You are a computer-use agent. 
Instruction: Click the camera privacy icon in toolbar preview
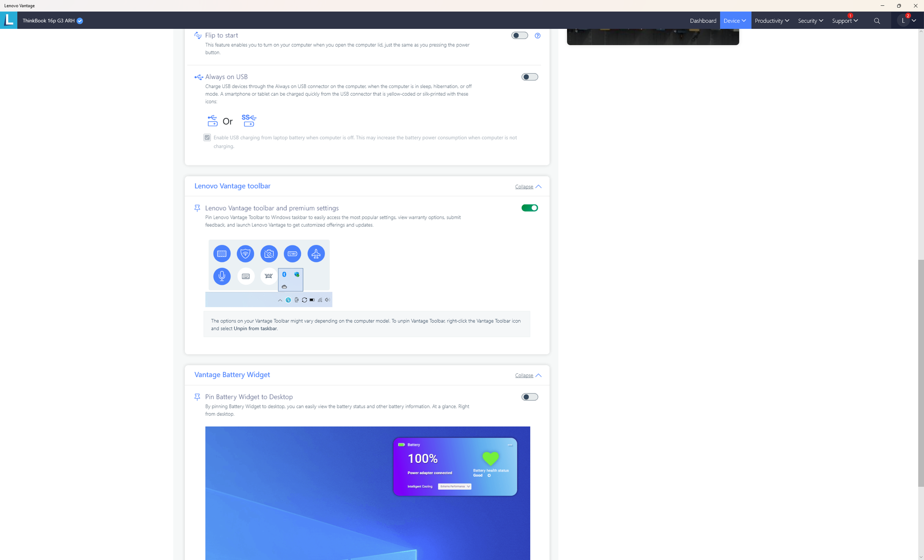(x=269, y=254)
